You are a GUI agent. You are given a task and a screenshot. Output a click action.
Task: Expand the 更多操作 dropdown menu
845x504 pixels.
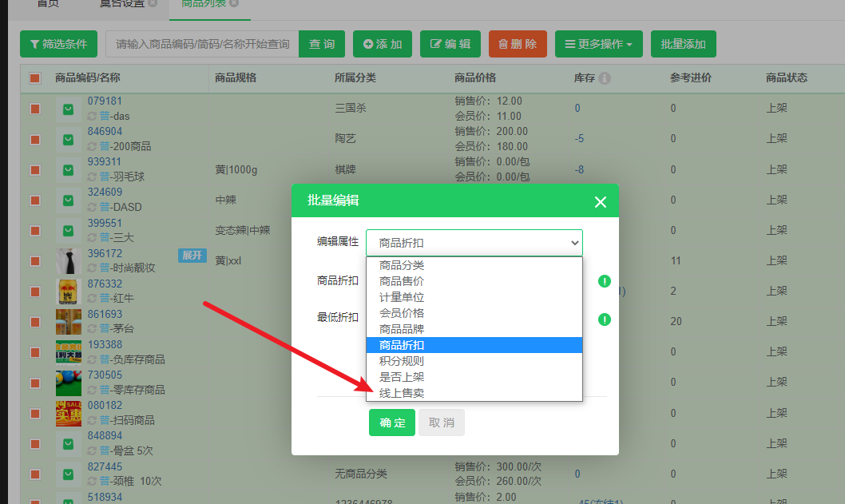[598, 45]
